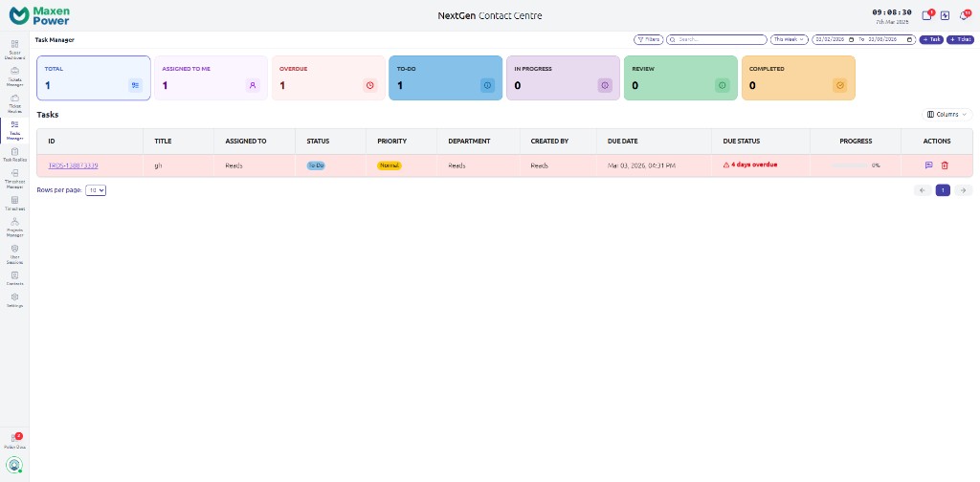980x482 pixels.
Task: Click the activity pulse icon in header
Action: [945, 15]
